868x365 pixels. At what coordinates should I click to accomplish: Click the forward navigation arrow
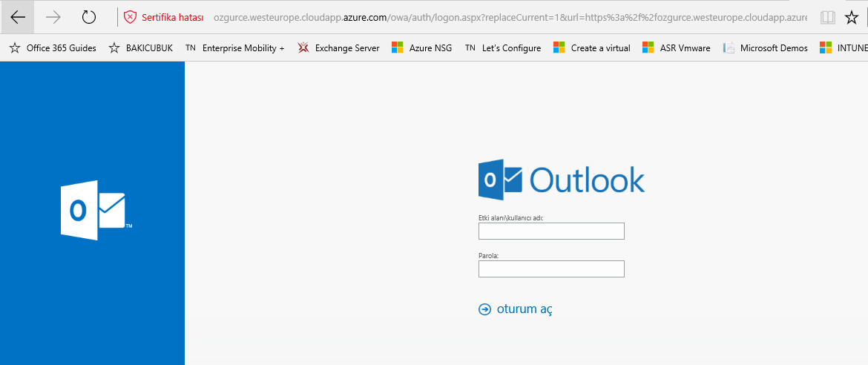pos(53,17)
